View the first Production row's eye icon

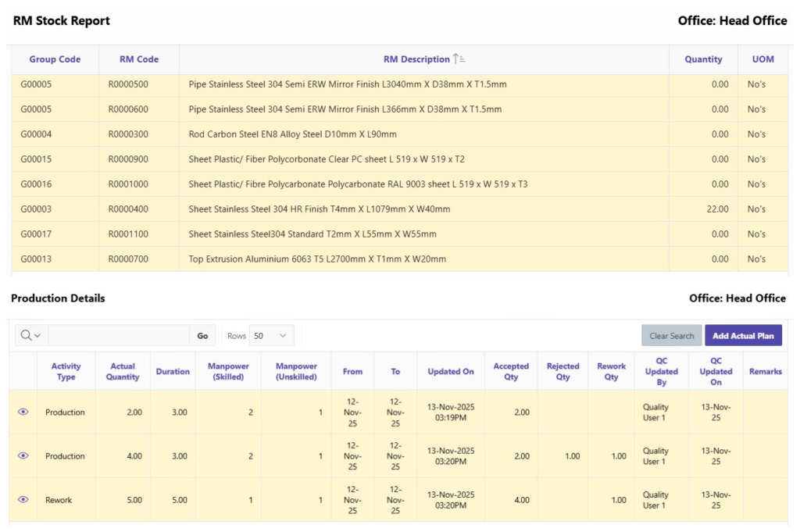pos(23,412)
